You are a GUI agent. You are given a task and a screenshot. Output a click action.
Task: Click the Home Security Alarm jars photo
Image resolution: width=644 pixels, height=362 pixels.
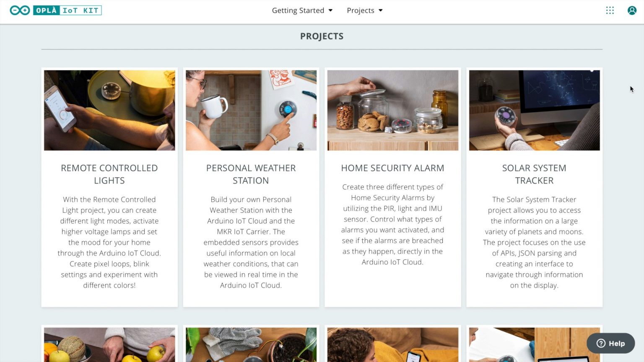392,110
